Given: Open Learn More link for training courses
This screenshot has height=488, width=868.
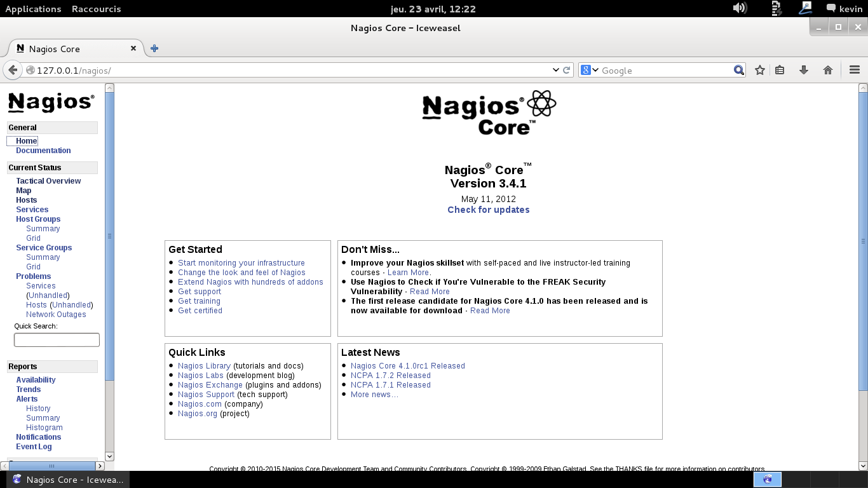Looking at the screenshot, I should 408,273.
